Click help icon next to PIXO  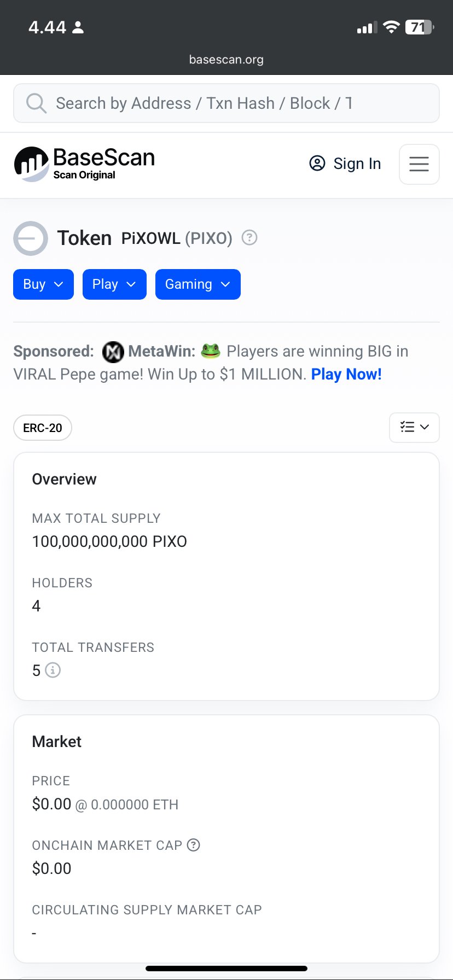click(249, 238)
